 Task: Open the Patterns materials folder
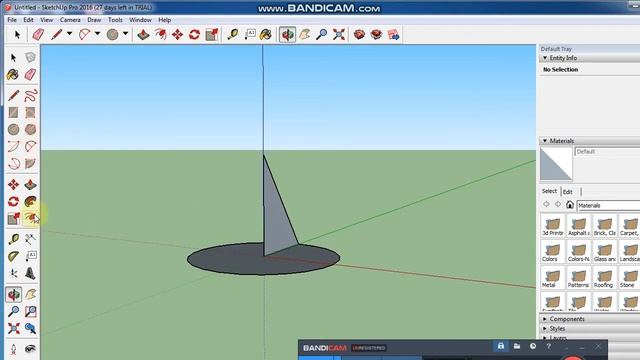coord(578,278)
